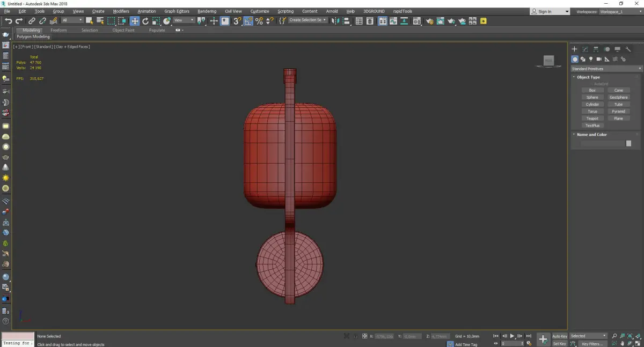Click the Redo arrow icon
The image size is (644, 347).
click(19, 21)
